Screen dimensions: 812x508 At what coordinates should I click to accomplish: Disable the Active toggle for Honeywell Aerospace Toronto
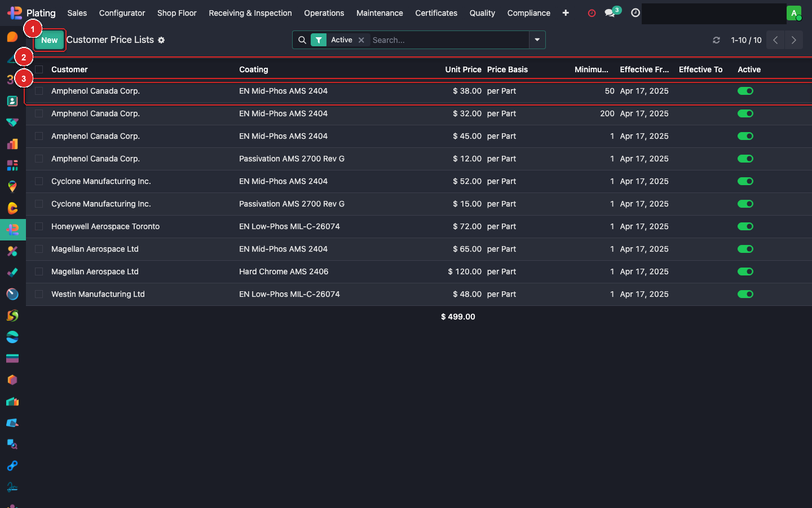(745, 226)
